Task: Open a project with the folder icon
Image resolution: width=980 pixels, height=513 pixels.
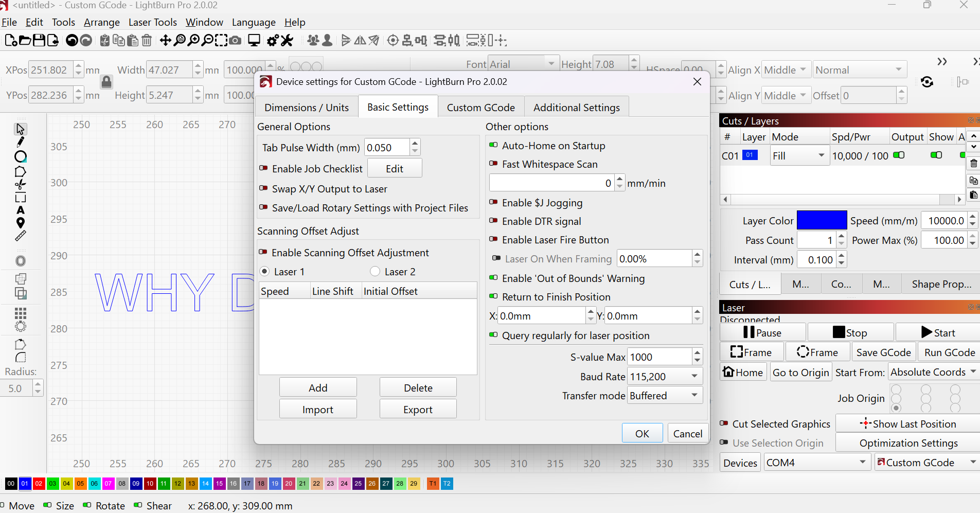Action: (x=25, y=40)
